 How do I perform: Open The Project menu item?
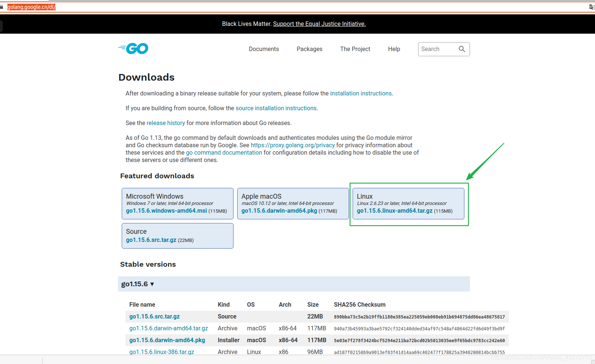pyautogui.click(x=355, y=49)
